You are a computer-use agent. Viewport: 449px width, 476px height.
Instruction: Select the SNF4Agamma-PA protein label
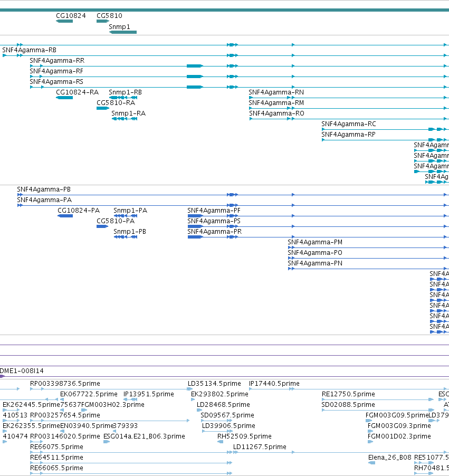(44, 200)
